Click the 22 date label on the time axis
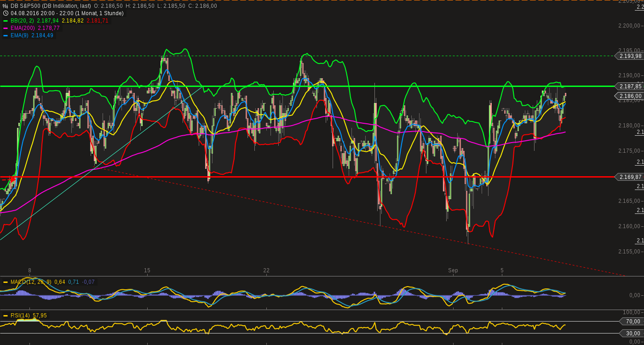Screen dimensions: 644x345 pyautogui.click(x=266, y=270)
